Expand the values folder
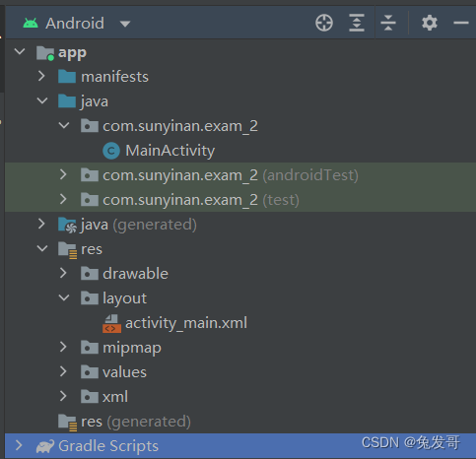 [x=63, y=371]
